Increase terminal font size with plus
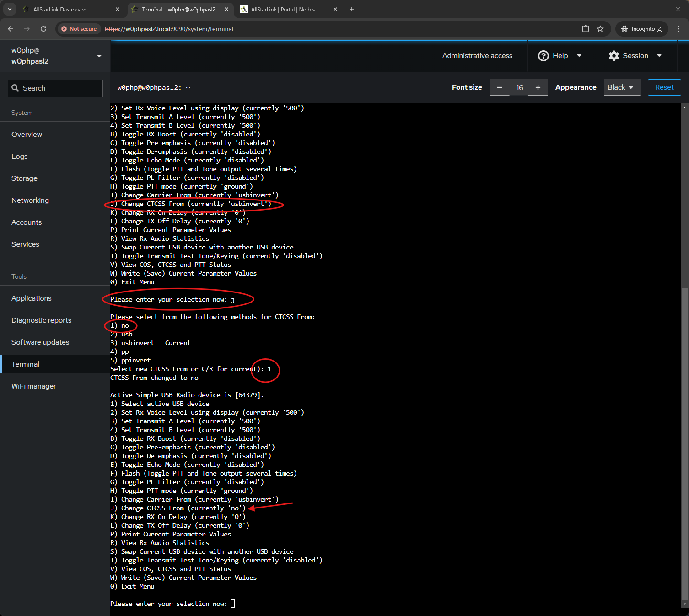The height and width of the screenshot is (616, 689). pos(538,87)
